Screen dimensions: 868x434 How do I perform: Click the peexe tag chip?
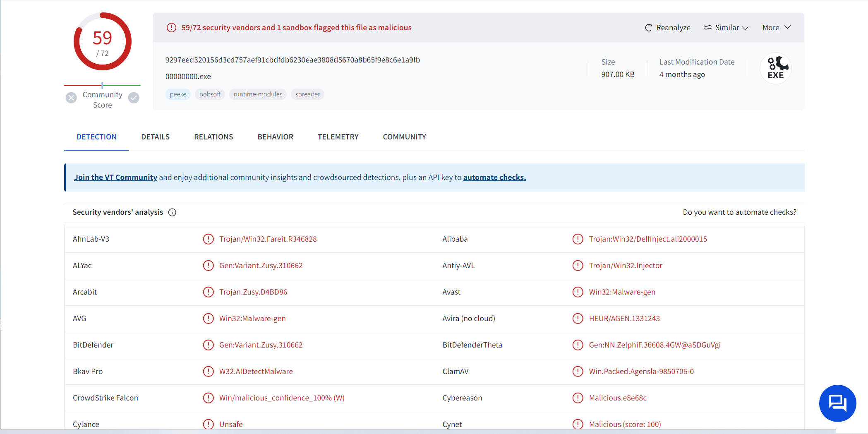coord(178,94)
